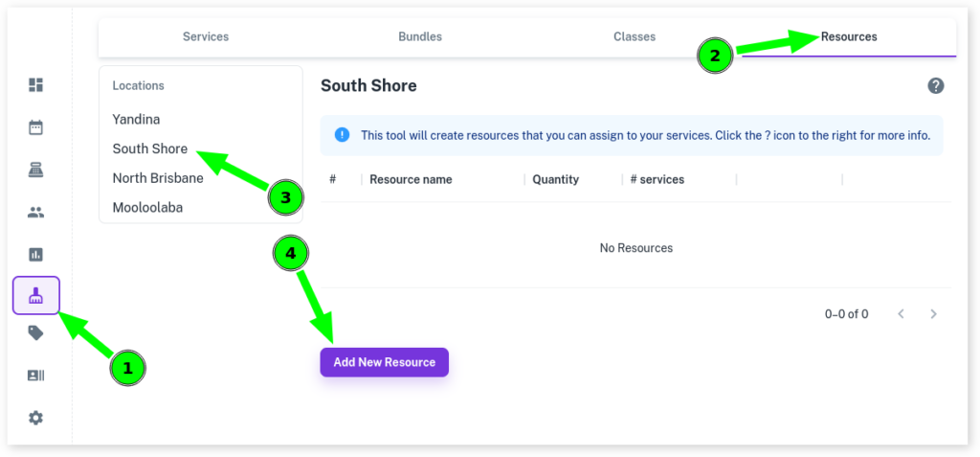The width and height of the screenshot is (980, 457).
Task: Open the calendar icon in sidebar
Action: [36, 127]
